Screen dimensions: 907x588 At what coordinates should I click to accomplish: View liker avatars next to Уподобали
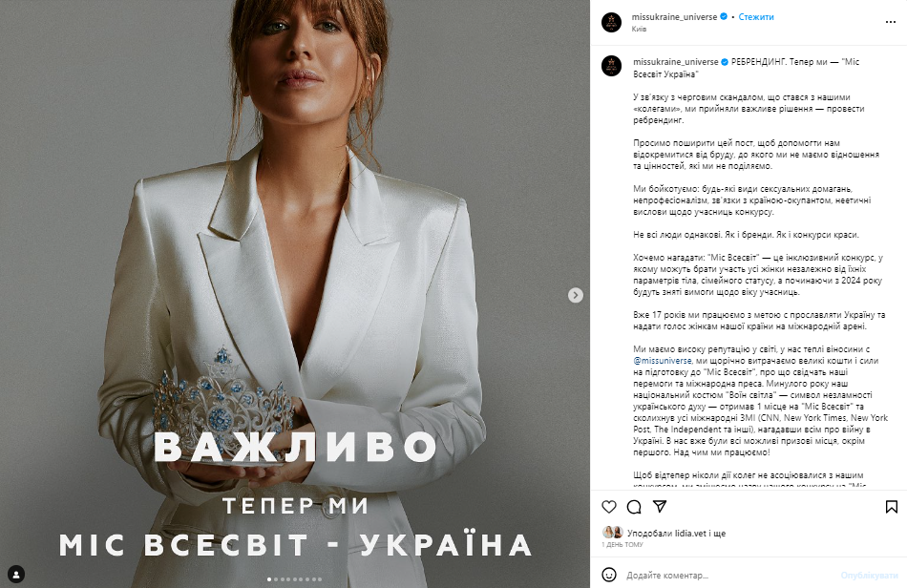pyautogui.click(x=613, y=533)
